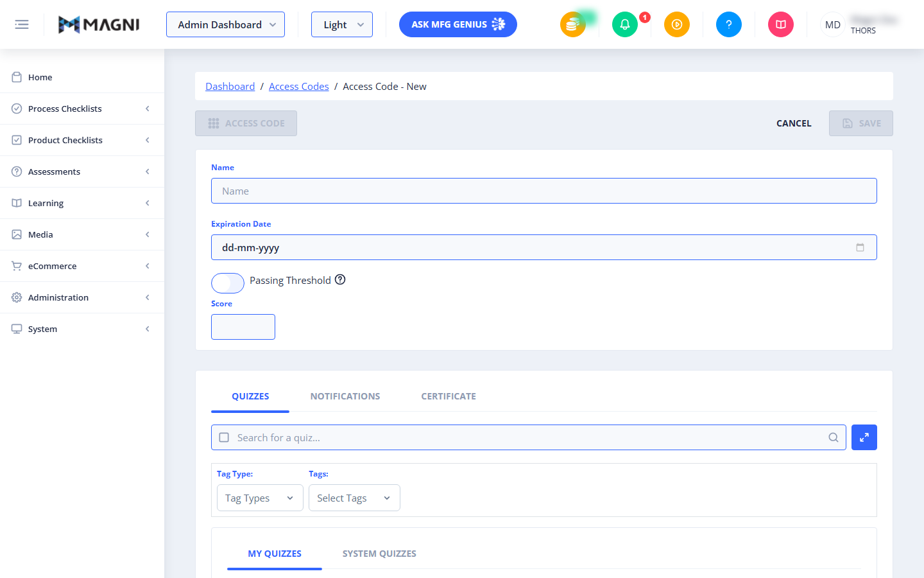The image size is (924, 578).
Task: Click the Access Code button
Action: point(246,123)
